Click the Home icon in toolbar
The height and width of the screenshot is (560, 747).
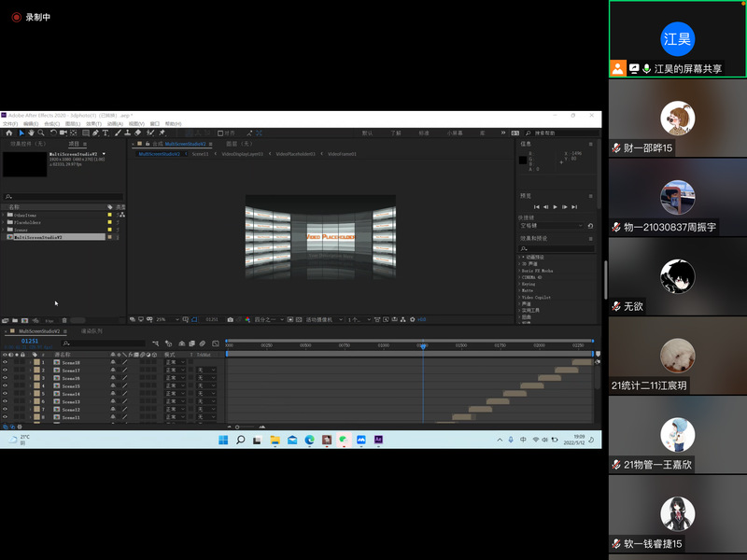coord(8,133)
